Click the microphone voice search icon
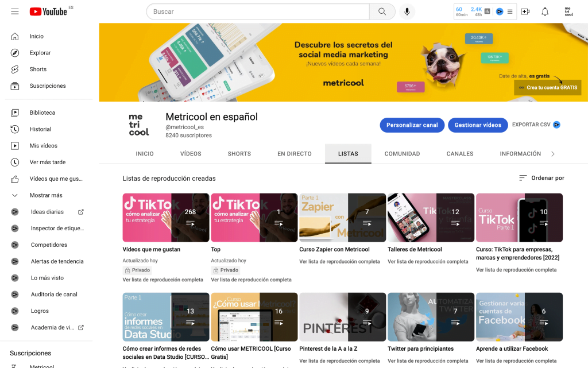Screen dimensions: 588x368 [407, 11]
